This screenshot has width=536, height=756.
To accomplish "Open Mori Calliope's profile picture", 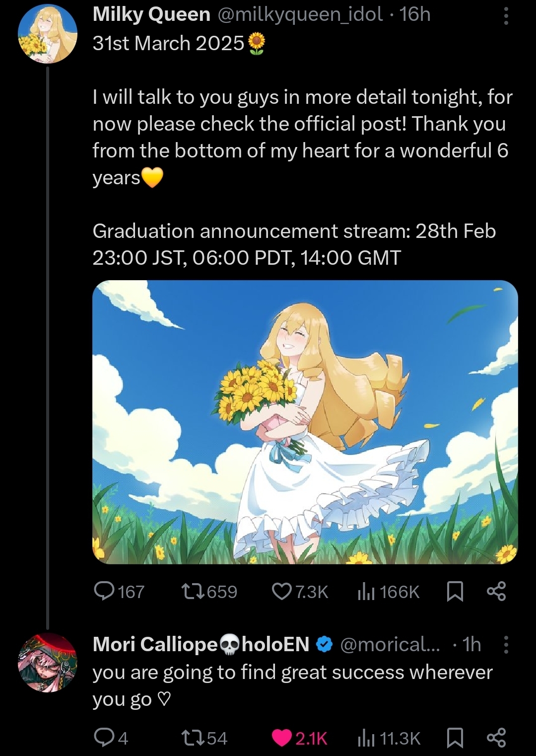I will coord(48,663).
